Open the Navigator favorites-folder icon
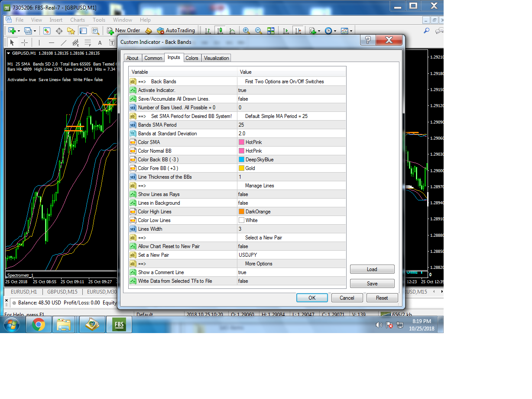Image resolution: width=532 pixels, height=399 pixels. click(71, 31)
